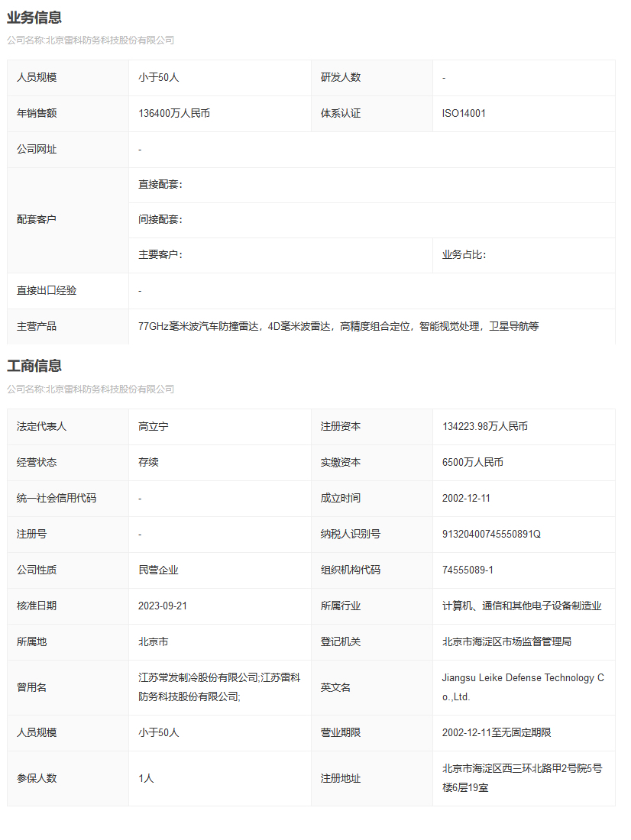Click the 体系认证 label

tap(341, 114)
